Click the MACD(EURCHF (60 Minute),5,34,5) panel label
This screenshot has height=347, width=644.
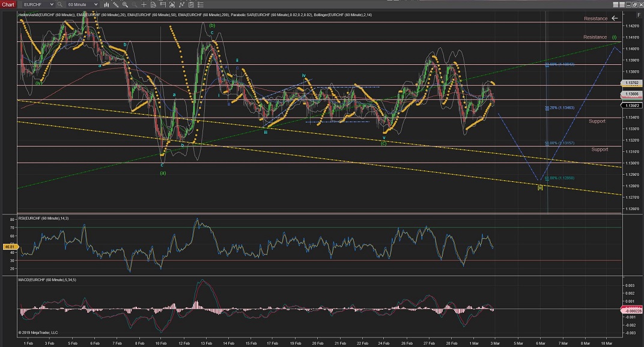click(x=47, y=280)
